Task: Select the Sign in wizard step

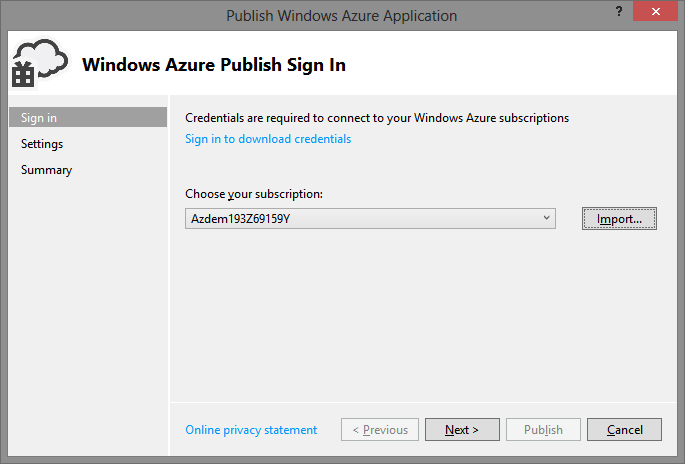Action: [88, 118]
